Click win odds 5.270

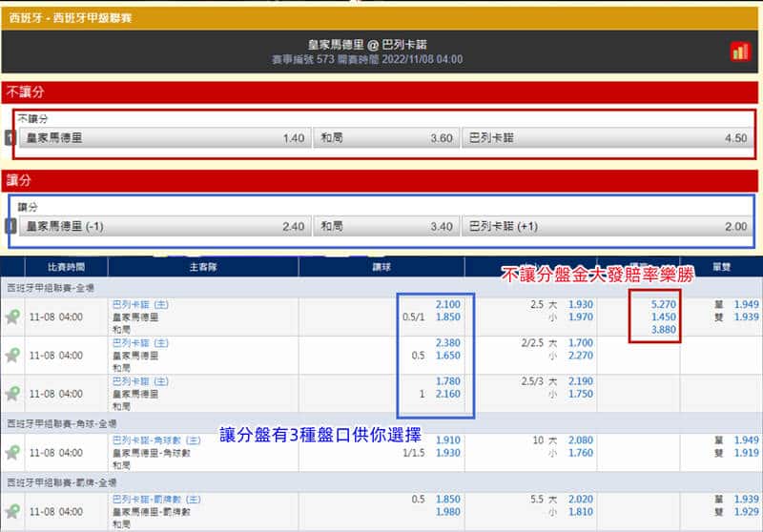point(663,304)
